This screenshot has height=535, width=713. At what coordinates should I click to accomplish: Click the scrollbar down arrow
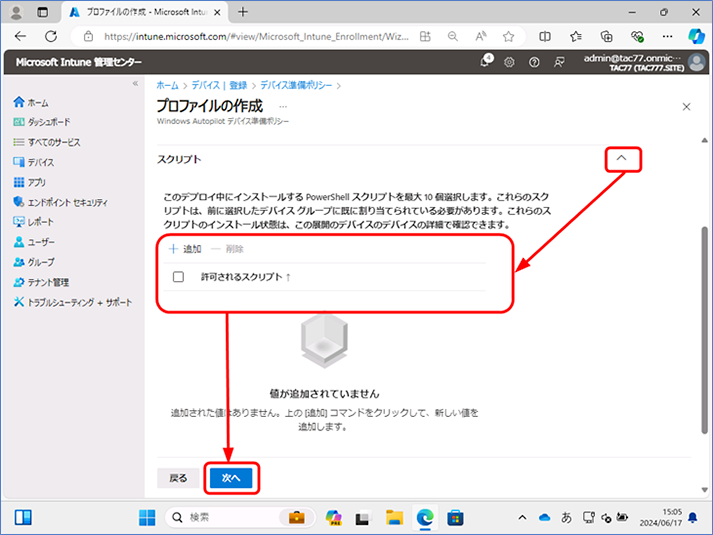point(704,490)
